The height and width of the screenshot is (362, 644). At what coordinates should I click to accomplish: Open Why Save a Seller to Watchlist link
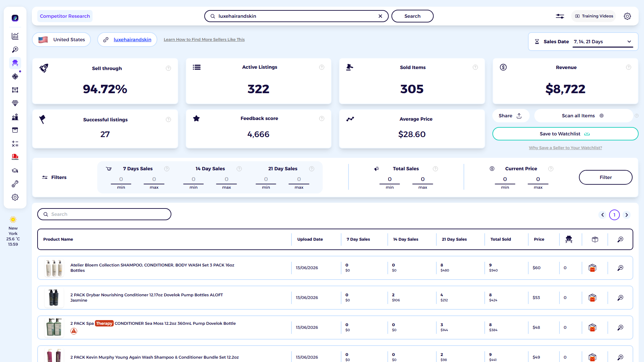tap(566, 148)
